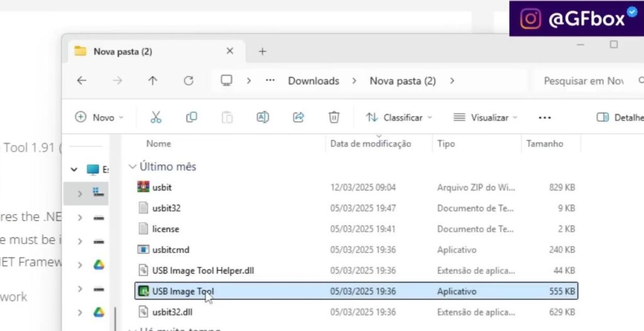Click the usbit32.dll file name

point(172,312)
